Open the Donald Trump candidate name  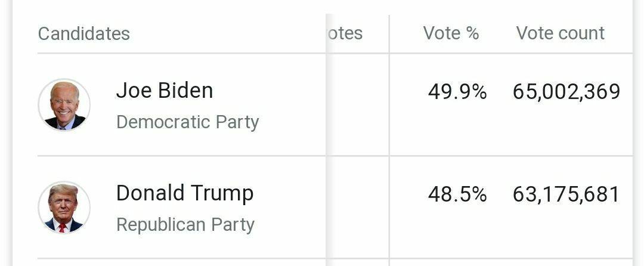coord(185,193)
